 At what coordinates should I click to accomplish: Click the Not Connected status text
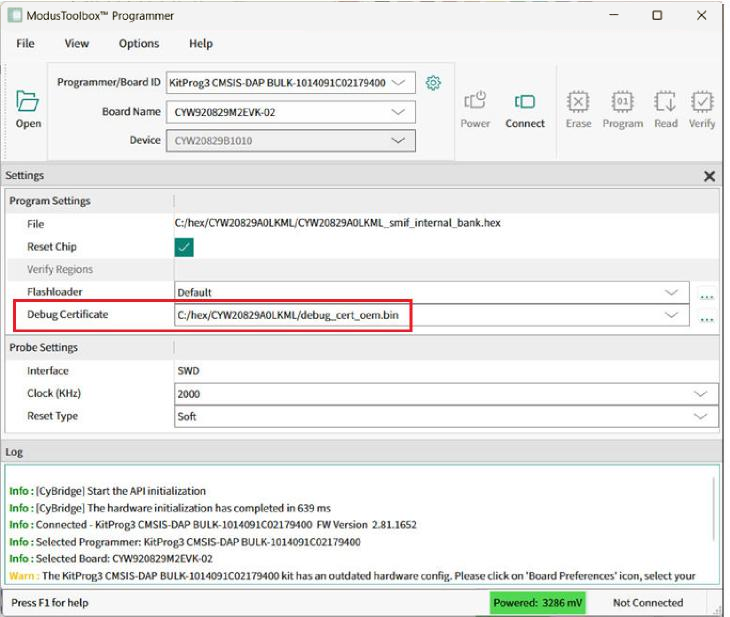click(x=648, y=603)
